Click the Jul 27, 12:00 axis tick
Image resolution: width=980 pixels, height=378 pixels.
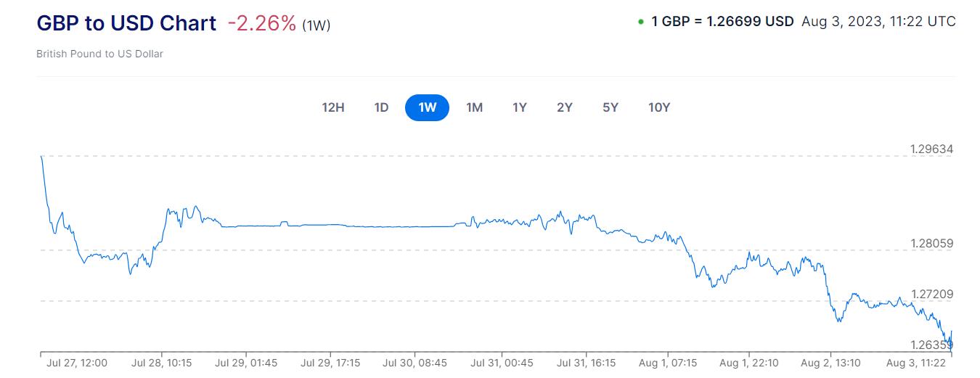coord(76,363)
